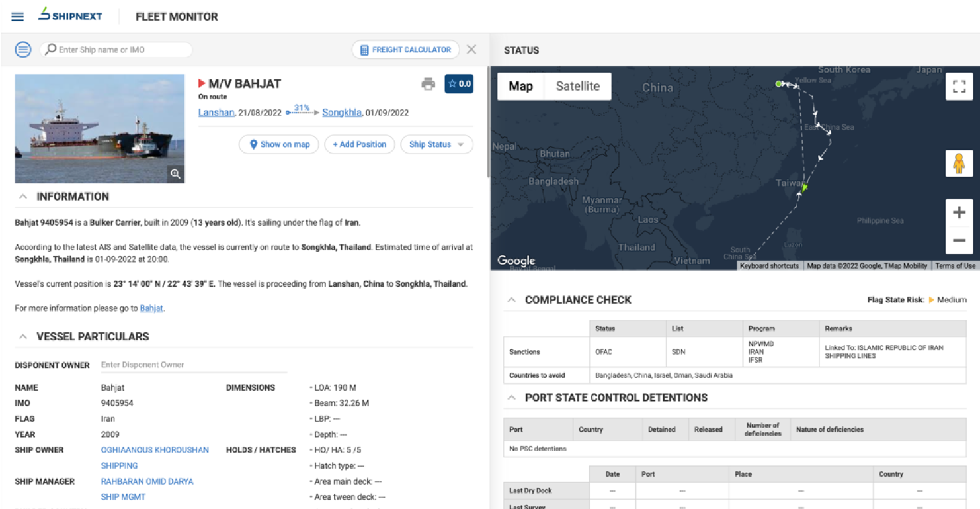Collapse the Vessel Particulars section
Viewport: 980px width, 509px height.
click(23, 336)
